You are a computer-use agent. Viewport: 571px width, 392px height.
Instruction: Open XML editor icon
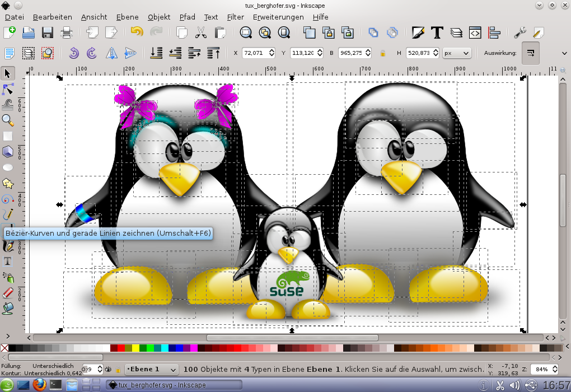[x=475, y=32]
